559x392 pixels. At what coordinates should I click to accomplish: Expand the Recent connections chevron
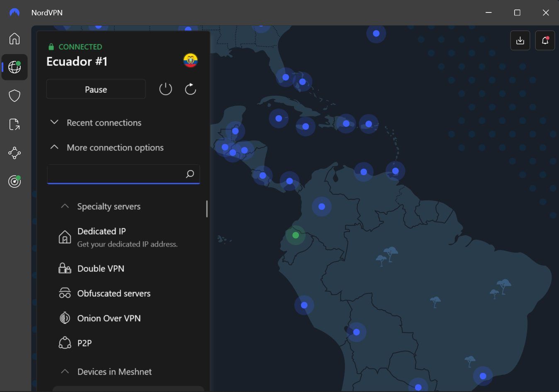(x=54, y=122)
